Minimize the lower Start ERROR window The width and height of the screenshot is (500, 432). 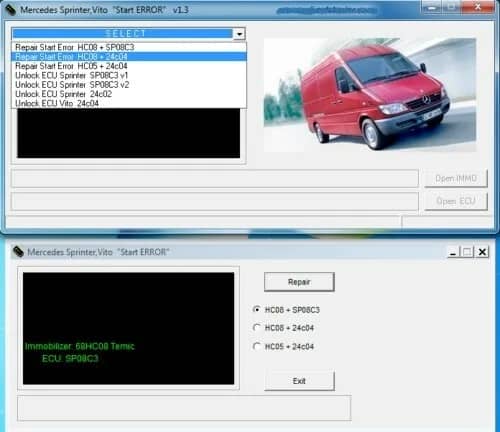pos(453,252)
